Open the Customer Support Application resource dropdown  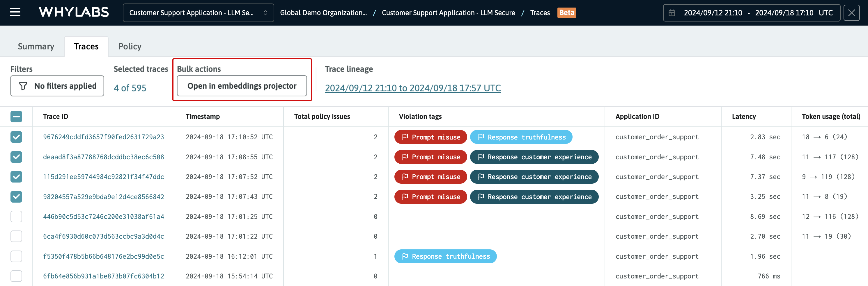[x=198, y=13]
